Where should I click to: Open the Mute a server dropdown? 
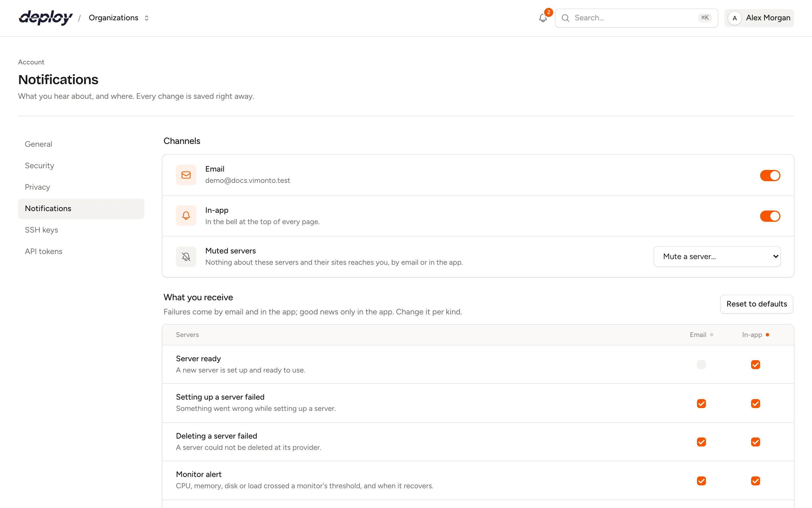coord(717,257)
